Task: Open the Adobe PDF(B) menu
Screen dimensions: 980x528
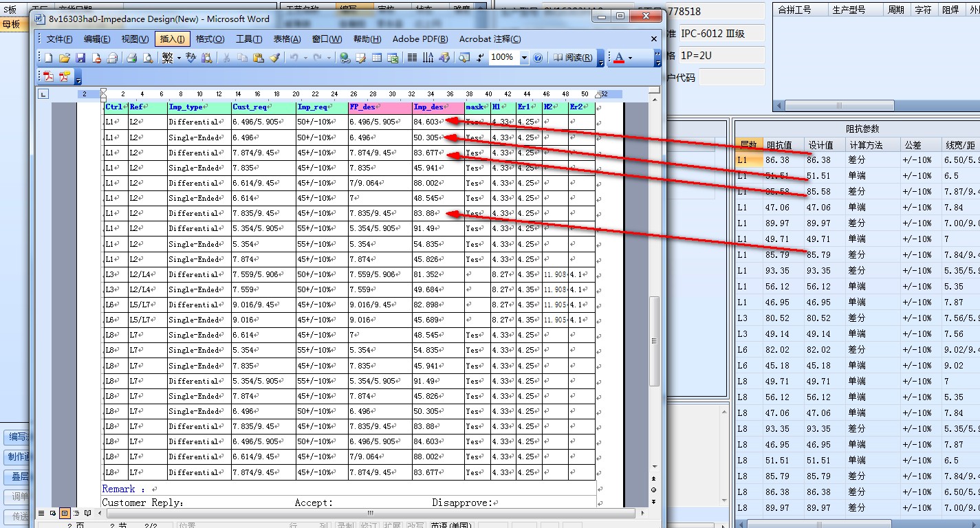Action: click(x=420, y=39)
